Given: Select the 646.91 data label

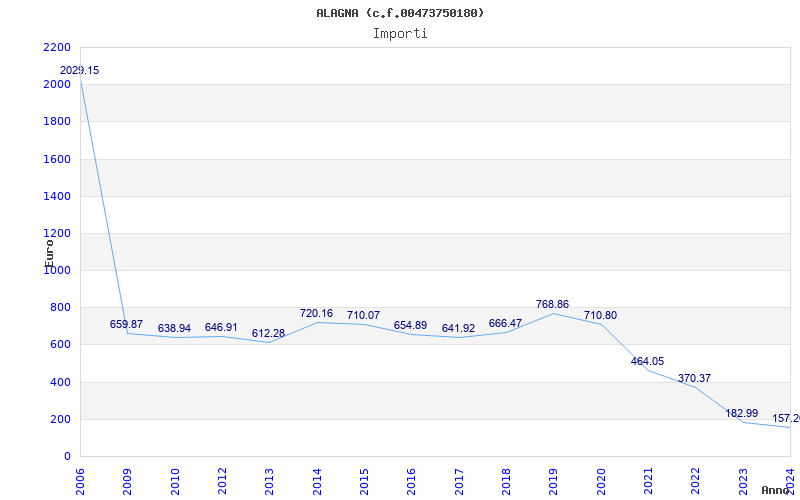Looking at the screenshot, I should (x=221, y=328).
